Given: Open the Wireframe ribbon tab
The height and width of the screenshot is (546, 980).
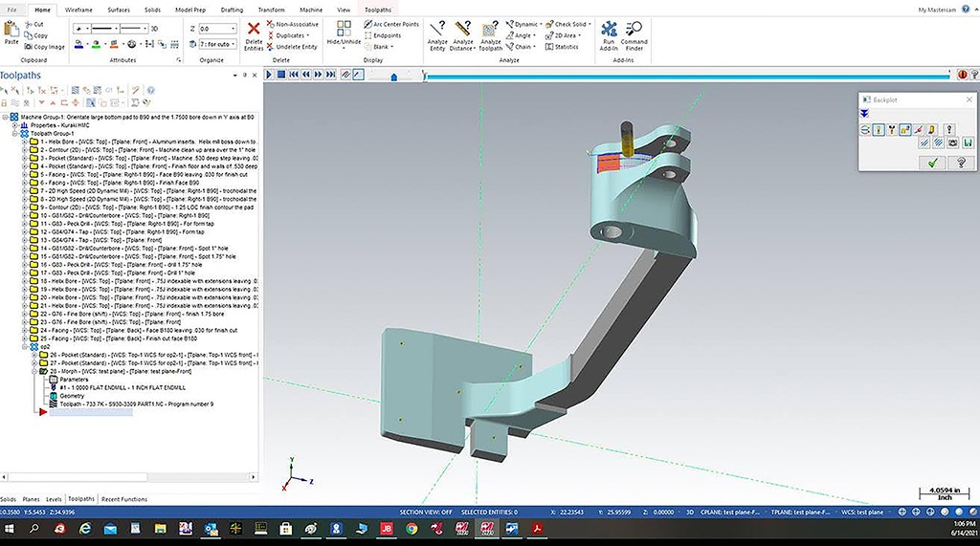Looking at the screenshot, I should click(78, 10).
